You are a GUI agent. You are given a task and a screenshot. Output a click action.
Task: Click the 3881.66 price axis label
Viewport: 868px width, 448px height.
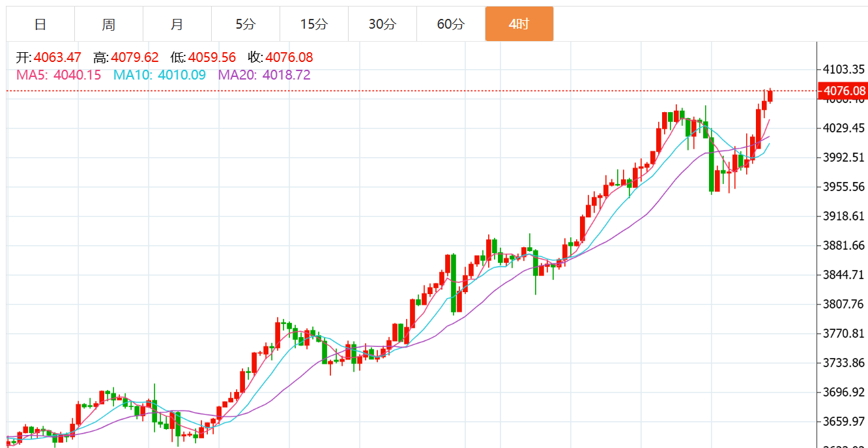point(844,245)
